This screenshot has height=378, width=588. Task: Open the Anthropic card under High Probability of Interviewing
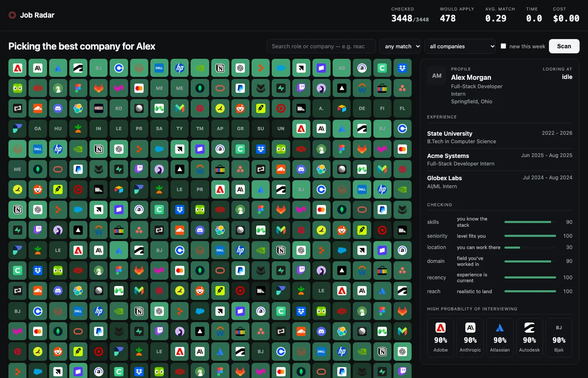pyautogui.click(x=470, y=338)
